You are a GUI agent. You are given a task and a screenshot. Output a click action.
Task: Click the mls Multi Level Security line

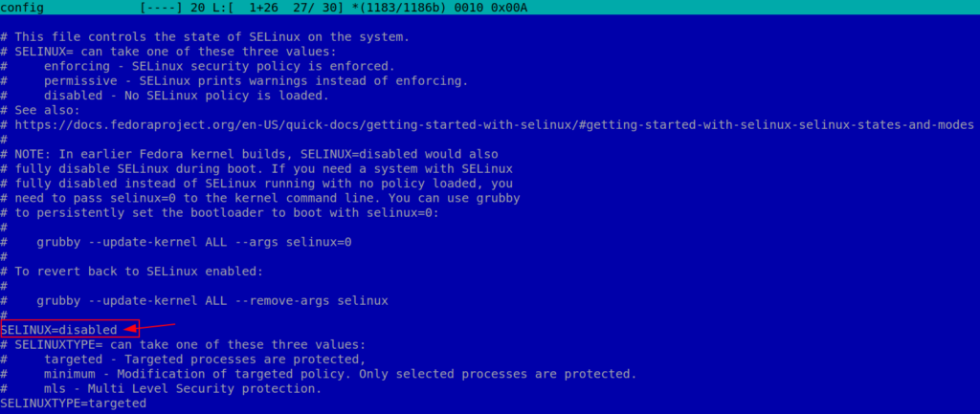tap(182, 388)
